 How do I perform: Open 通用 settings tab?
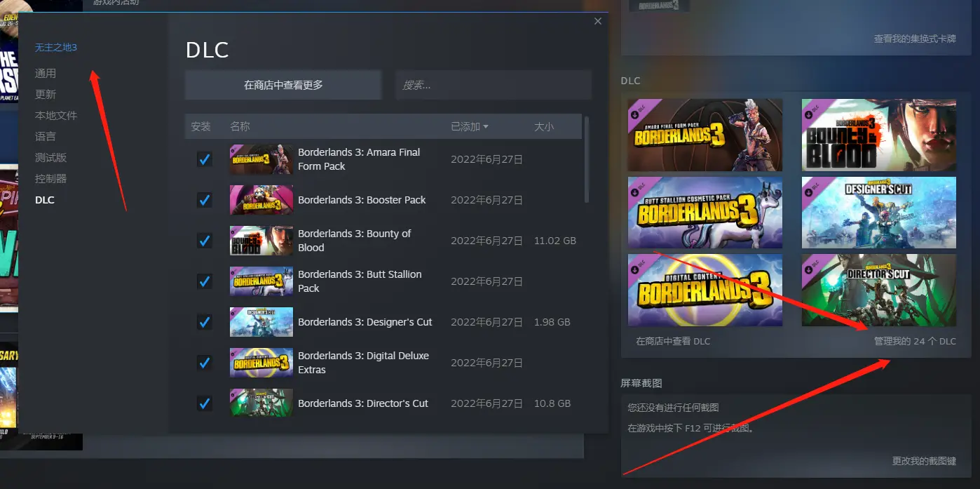tap(46, 74)
